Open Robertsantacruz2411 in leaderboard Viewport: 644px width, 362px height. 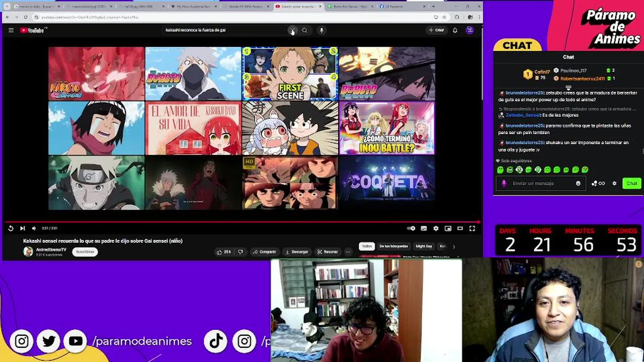582,79
